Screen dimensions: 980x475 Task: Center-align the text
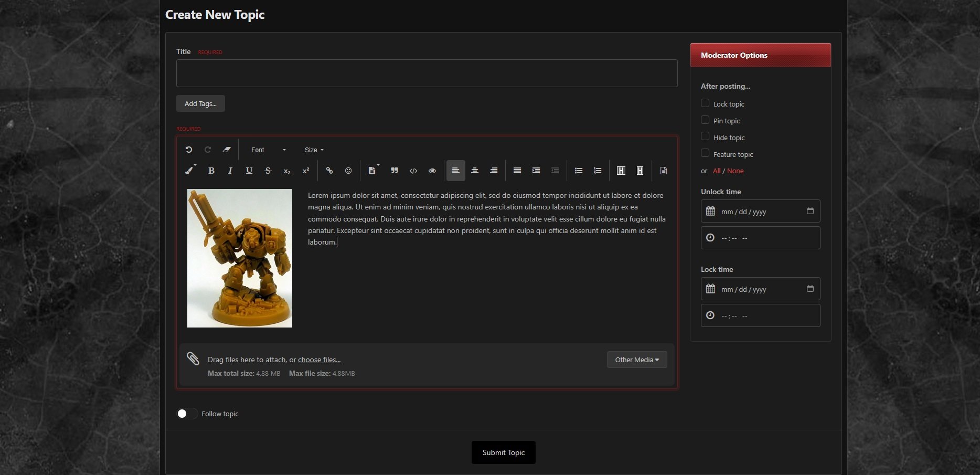(x=475, y=171)
